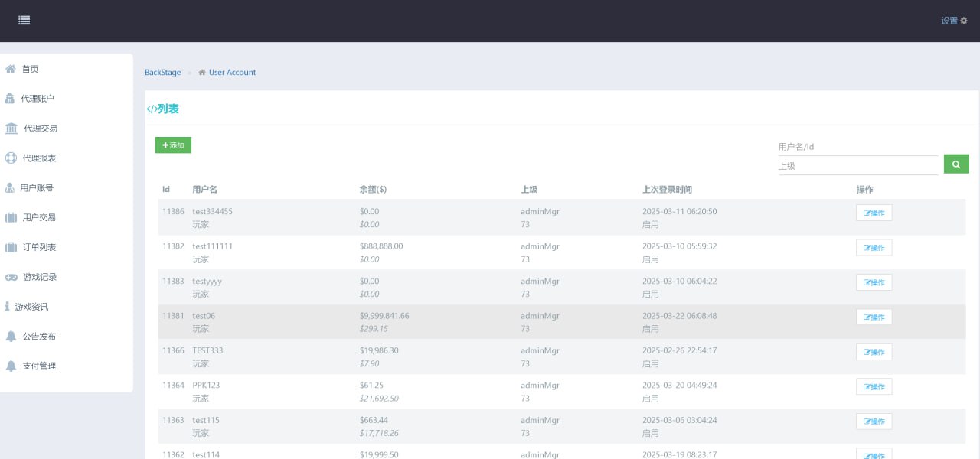Go to 用户账号 in the sidebar
Image resolution: width=980 pixels, height=459 pixels.
pyautogui.click(x=37, y=187)
